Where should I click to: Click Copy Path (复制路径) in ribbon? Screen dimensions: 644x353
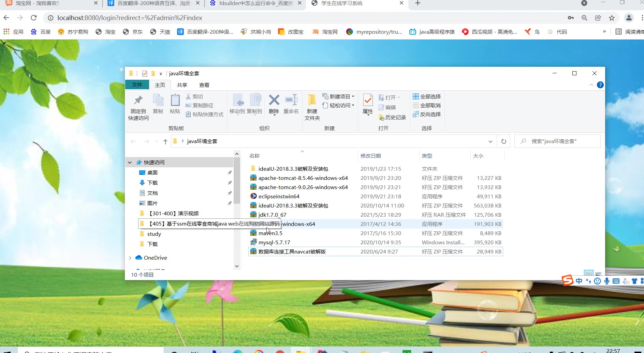(200, 106)
